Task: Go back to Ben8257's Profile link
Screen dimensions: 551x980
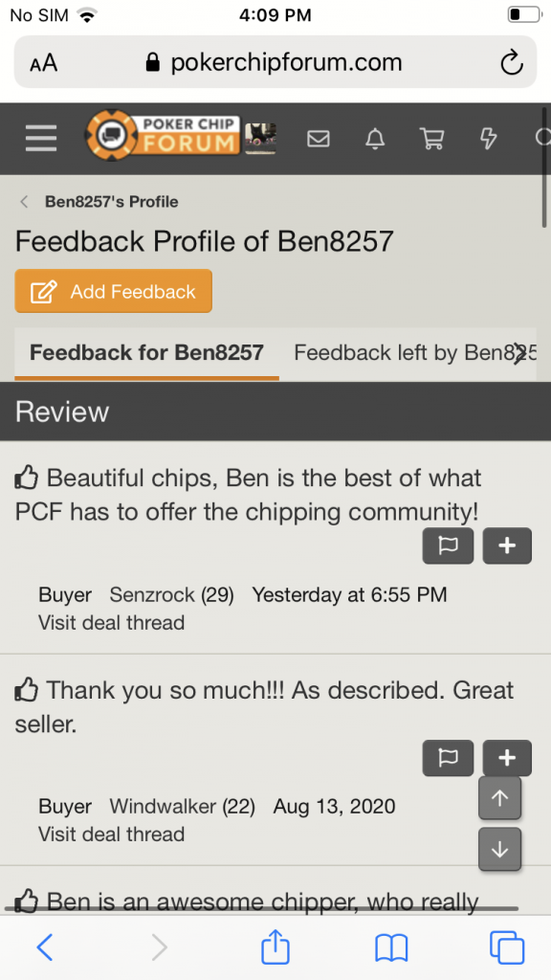Action: pos(111,202)
